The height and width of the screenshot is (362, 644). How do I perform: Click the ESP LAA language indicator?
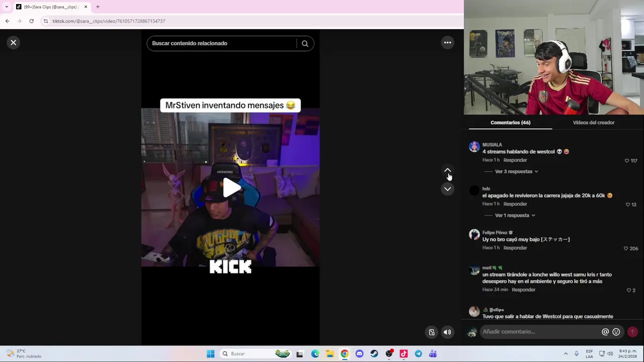pos(589,354)
